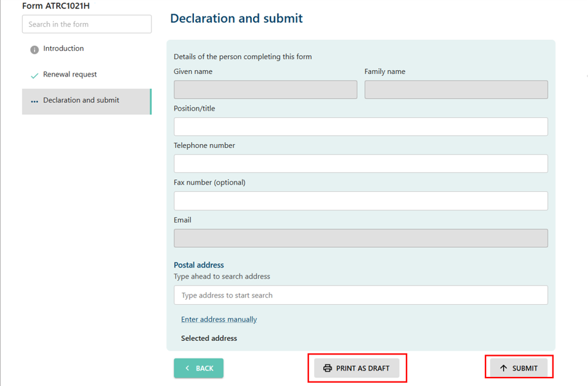The width and height of the screenshot is (588, 386).
Task: Switch to the Declaration and submit step
Action: [81, 100]
